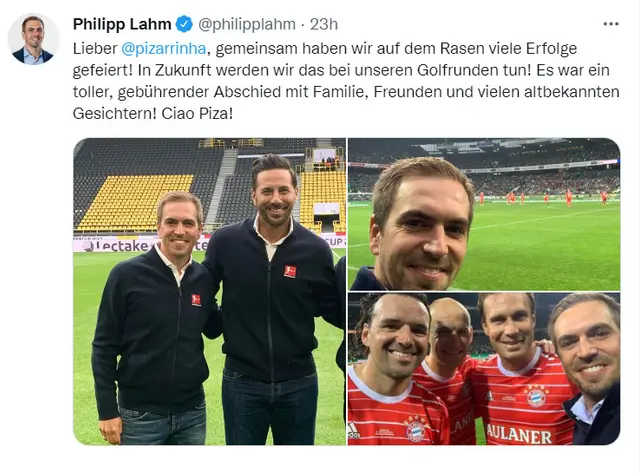Follow the @pizarrinha mention link
Image resolution: width=640 pixels, height=473 pixels.
click(164, 49)
